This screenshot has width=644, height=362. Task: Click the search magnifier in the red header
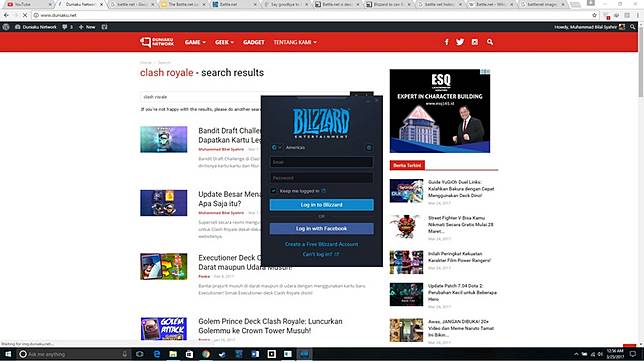coord(490,42)
